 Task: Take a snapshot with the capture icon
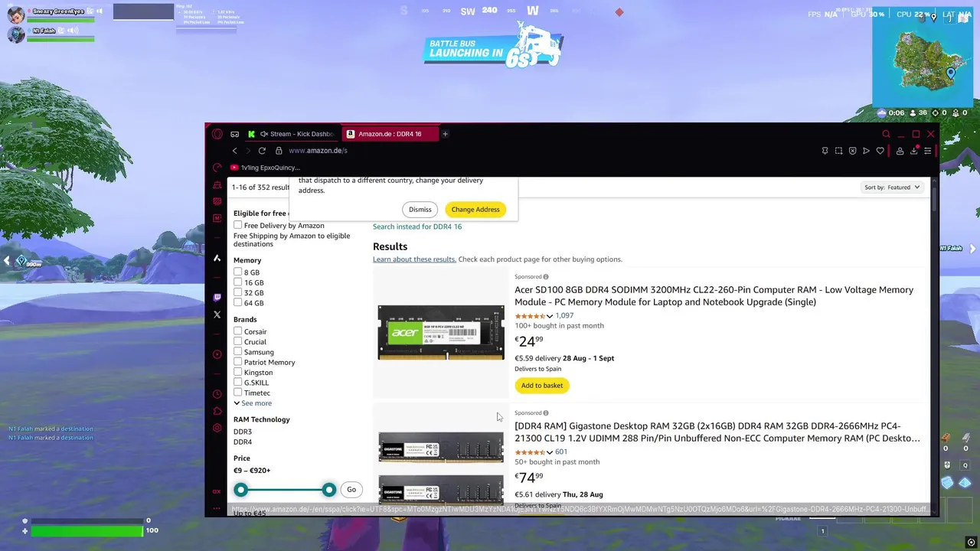point(838,151)
